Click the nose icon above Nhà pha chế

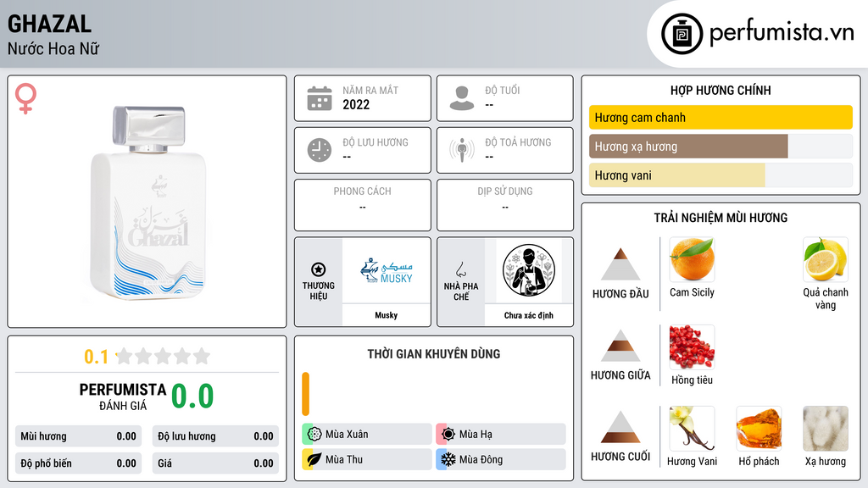460,269
